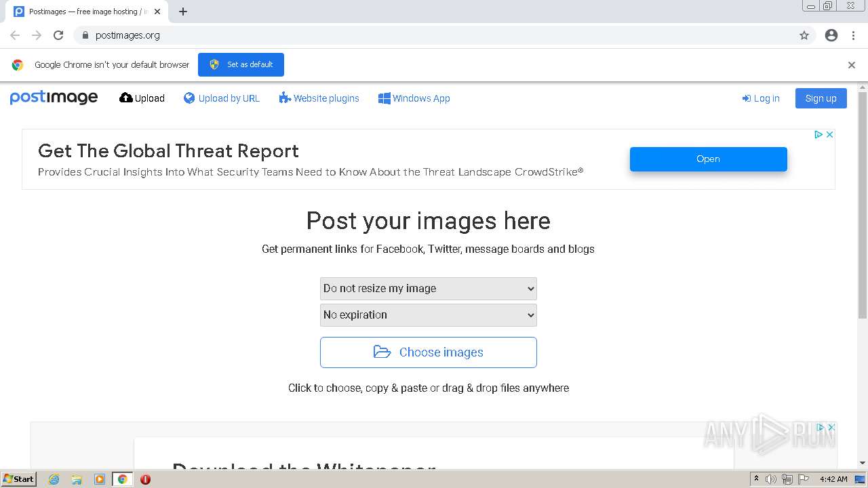This screenshot has height=488, width=868.
Task: Launch Internet Explorer from taskbar
Action: tap(54, 479)
